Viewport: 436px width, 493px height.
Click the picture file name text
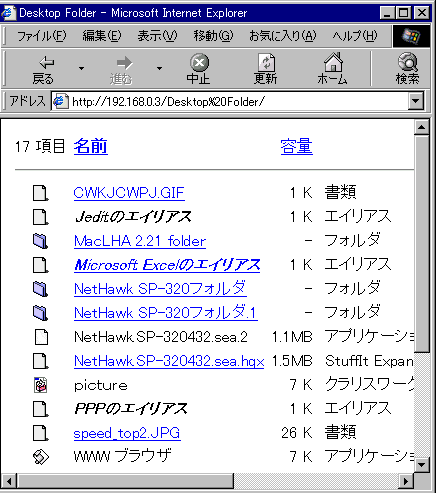click(101, 386)
